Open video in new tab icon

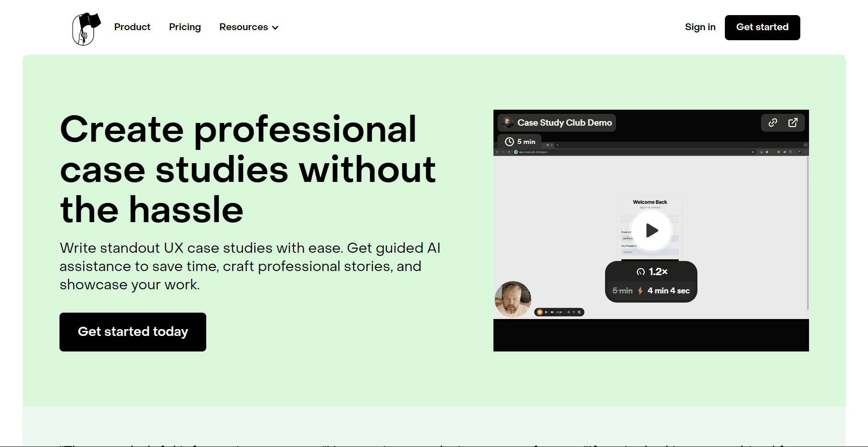[x=793, y=122]
